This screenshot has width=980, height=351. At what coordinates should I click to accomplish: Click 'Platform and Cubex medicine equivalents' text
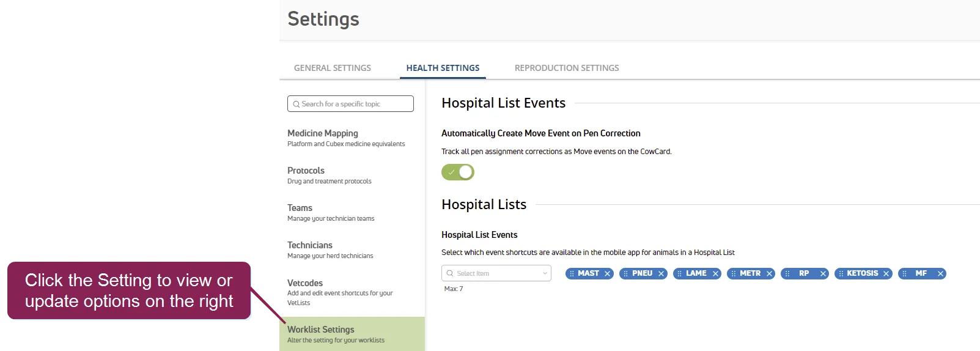click(346, 144)
